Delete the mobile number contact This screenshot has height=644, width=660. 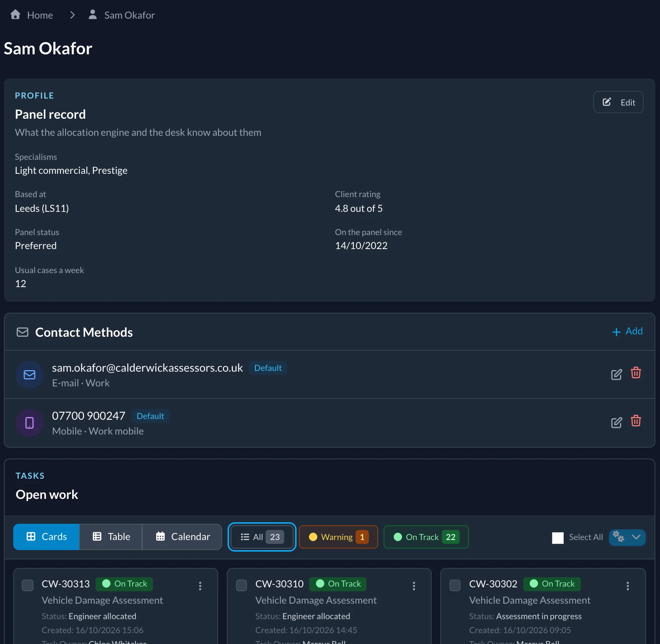point(636,421)
